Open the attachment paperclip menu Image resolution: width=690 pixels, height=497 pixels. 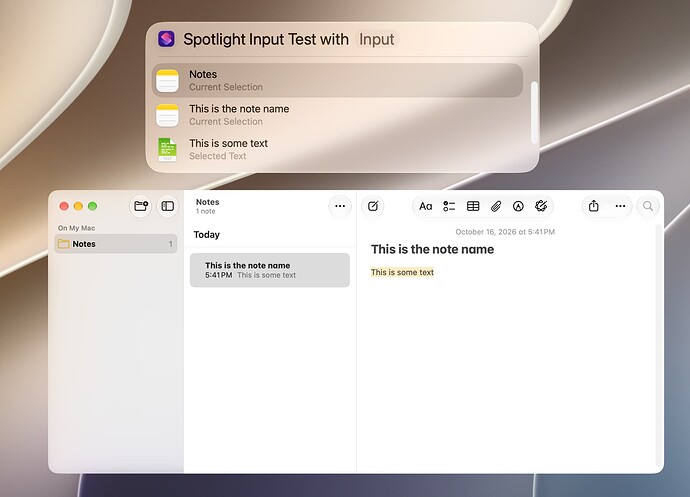point(496,206)
